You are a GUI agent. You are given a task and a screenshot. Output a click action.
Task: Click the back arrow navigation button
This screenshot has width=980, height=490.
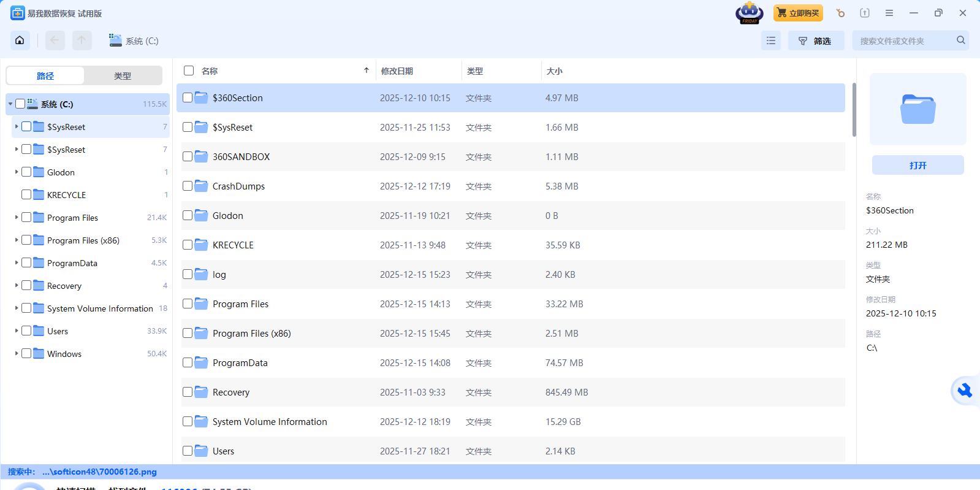tap(55, 40)
